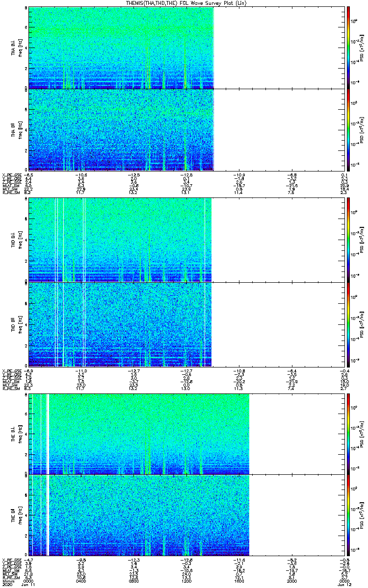Select the THD B-parallel spectrogram panel
This screenshot has width=368, height=588.
(185, 324)
